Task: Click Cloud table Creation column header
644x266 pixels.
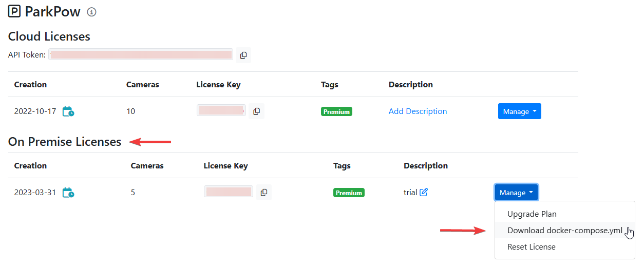Action: click(x=30, y=84)
